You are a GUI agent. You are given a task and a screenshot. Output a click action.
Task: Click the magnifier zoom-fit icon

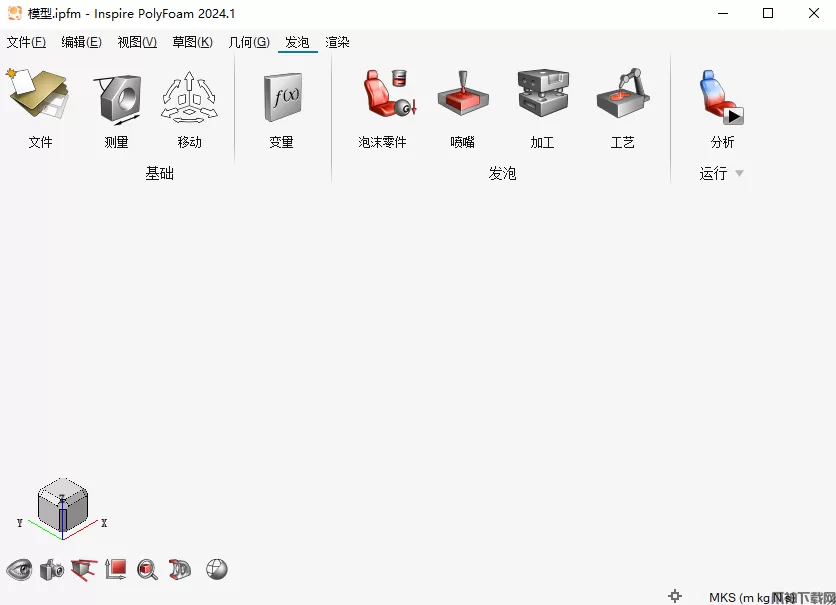point(147,570)
